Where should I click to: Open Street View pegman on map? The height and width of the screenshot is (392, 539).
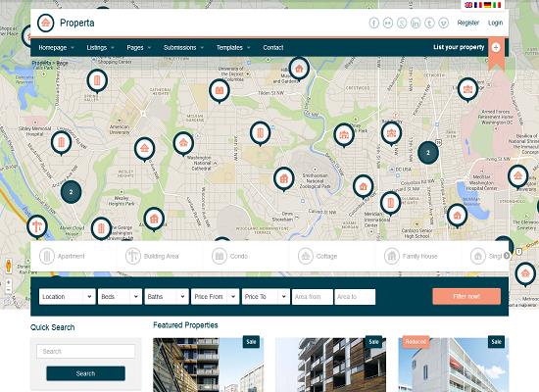[9, 266]
